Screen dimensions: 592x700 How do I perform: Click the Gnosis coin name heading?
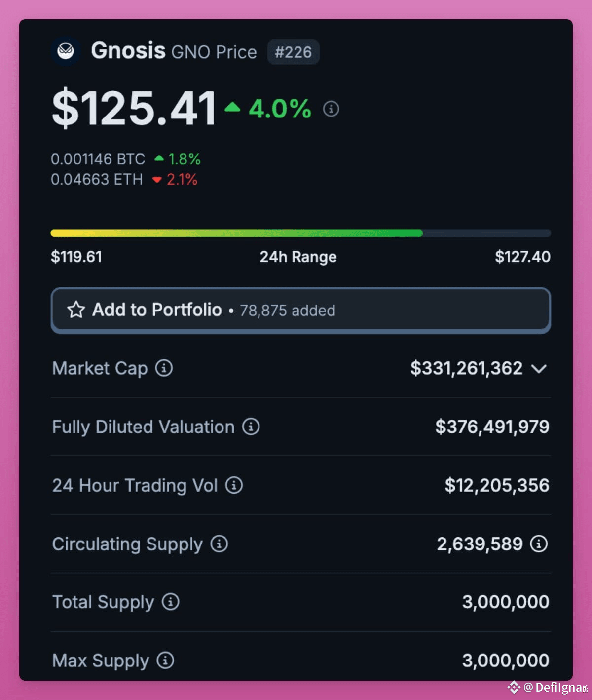click(128, 50)
